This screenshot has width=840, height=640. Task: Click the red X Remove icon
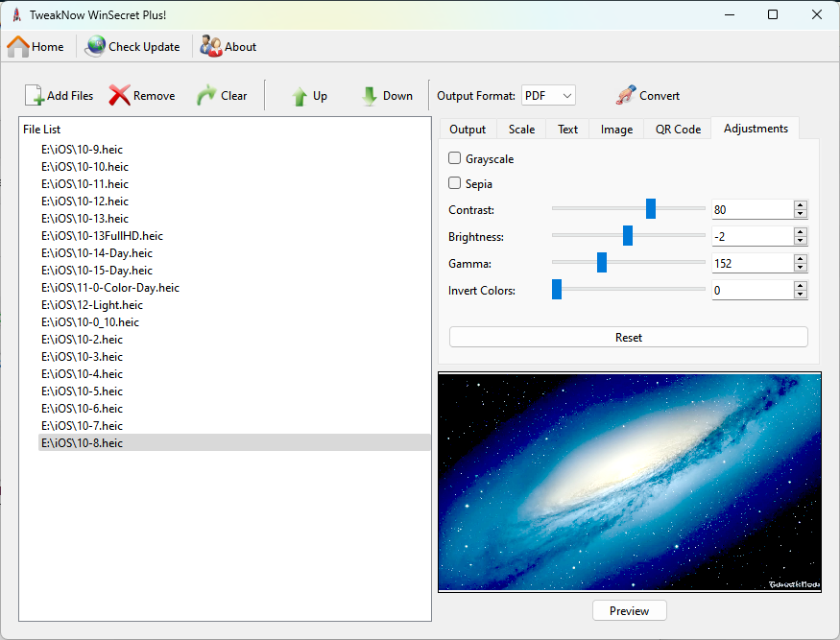pyautogui.click(x=119, y=95)
